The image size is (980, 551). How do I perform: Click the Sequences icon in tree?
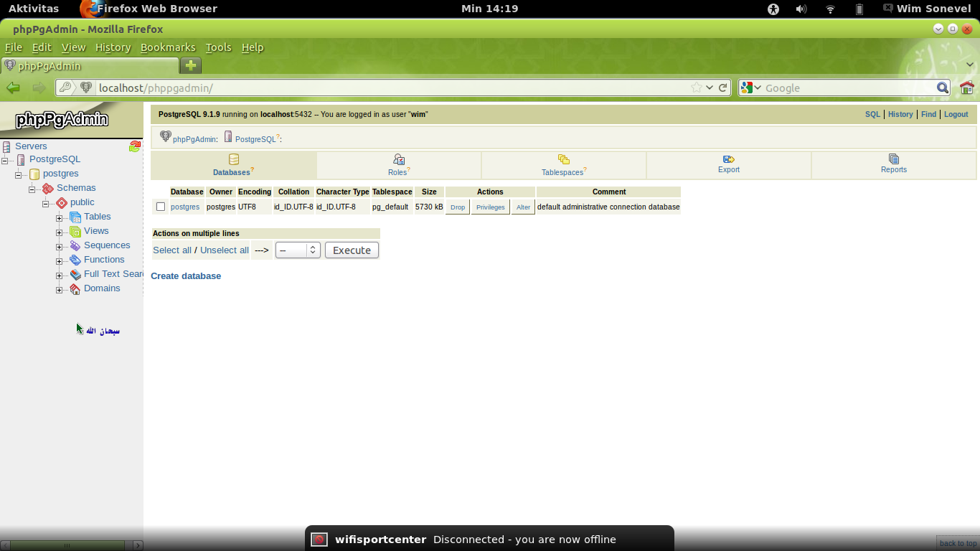pos(75,245)
